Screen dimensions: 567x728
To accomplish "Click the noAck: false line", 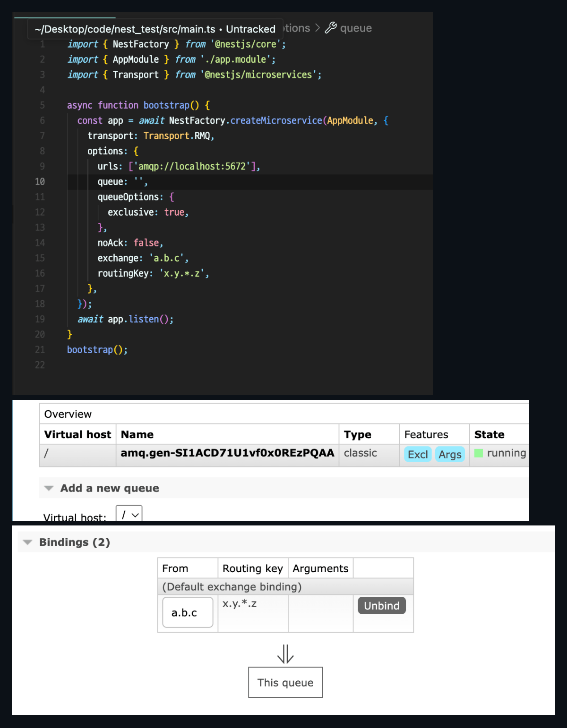I will [x=130, y=243].
